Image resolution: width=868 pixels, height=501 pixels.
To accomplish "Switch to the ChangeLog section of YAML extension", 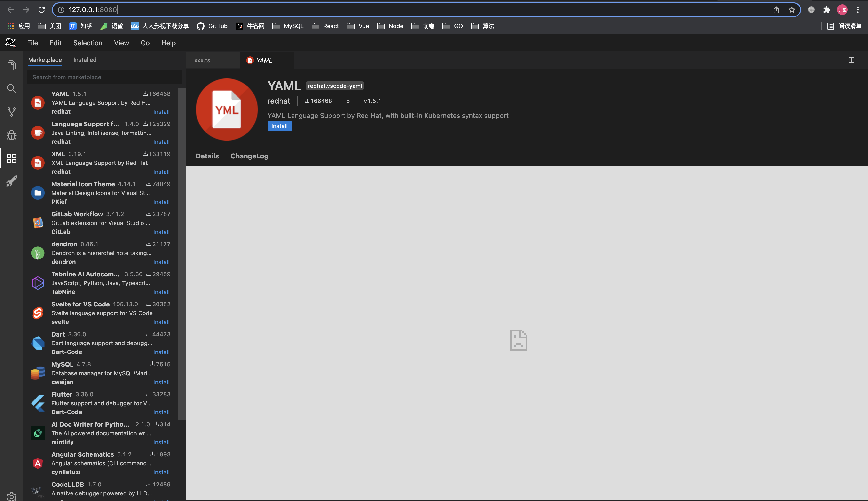I will 249,156.
